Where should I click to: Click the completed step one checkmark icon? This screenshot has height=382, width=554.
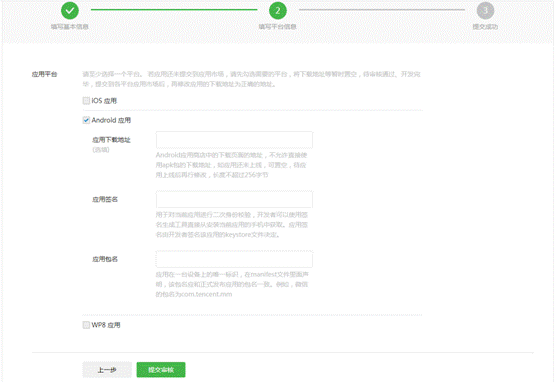coord(70,10)
